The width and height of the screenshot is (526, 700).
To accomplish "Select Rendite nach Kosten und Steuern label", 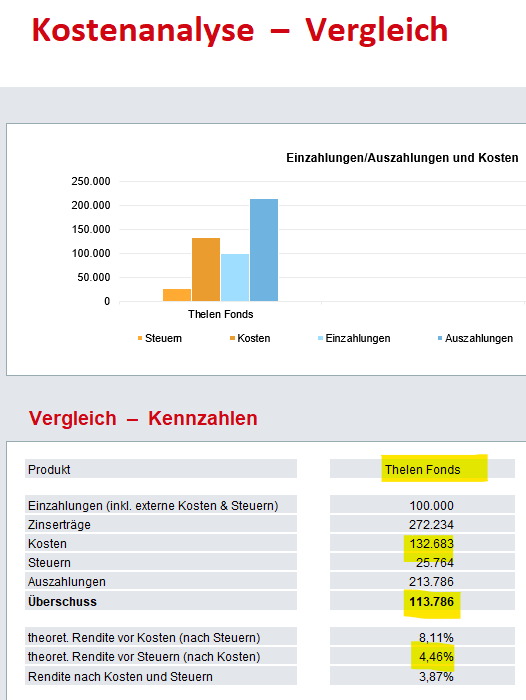I will pos(120,677).
